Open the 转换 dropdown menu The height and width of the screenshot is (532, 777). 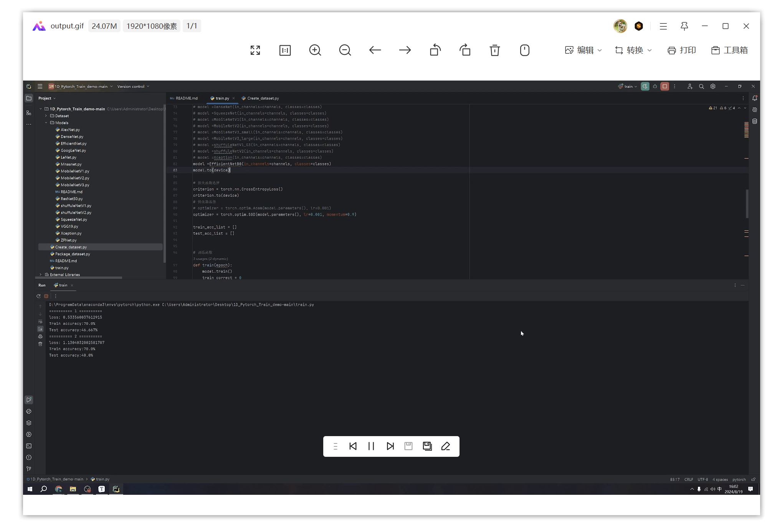pos(633,50)
